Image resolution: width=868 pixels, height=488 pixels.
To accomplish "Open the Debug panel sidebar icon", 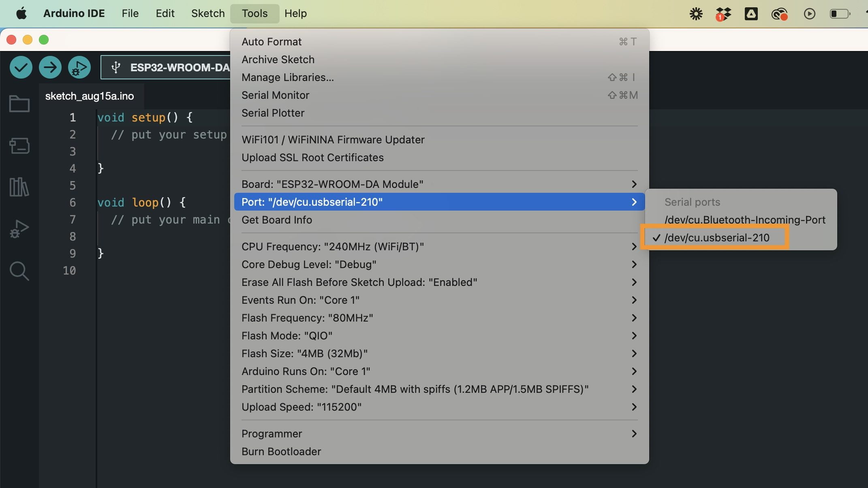I will tap(19, 229).
